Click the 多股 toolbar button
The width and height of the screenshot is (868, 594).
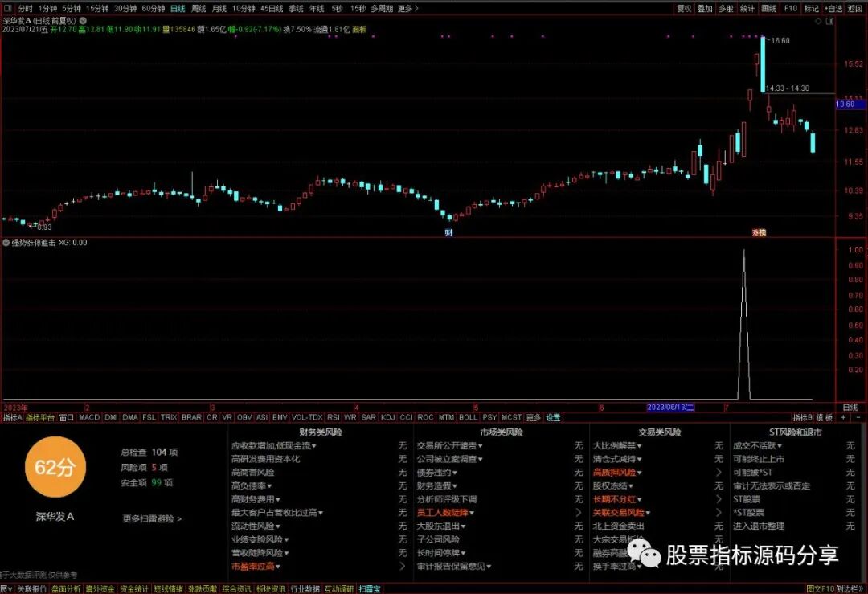[x=727, y=8]
